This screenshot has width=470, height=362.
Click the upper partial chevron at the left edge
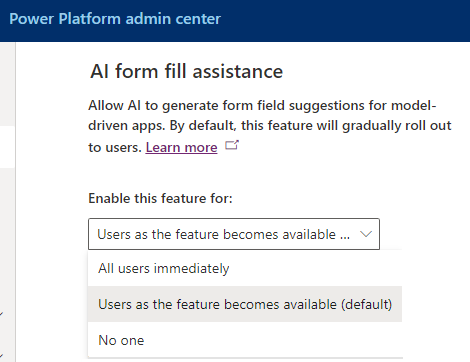point(1,314)
